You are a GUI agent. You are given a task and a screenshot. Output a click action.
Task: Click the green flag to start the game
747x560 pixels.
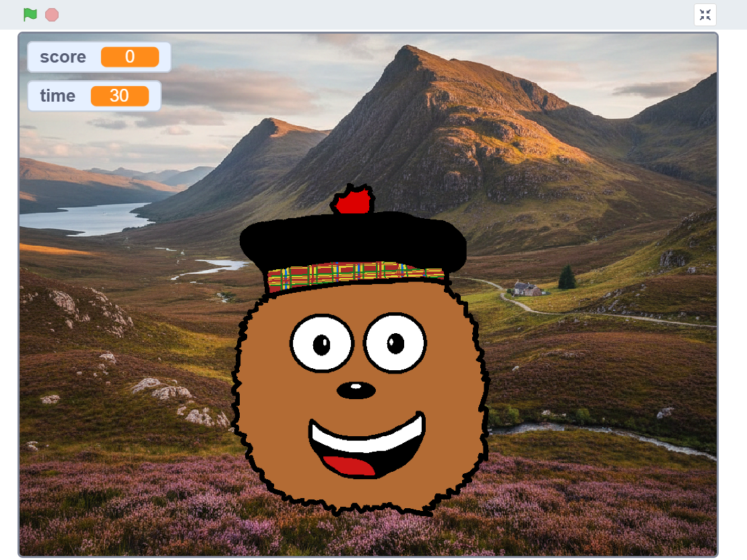coord(30,14)
